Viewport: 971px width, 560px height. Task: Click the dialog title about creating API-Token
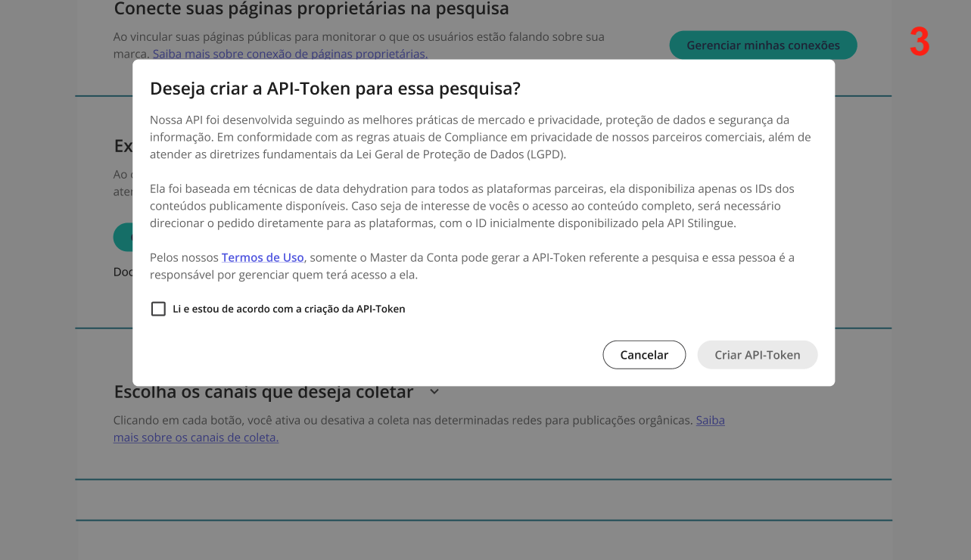coord(335,89)
